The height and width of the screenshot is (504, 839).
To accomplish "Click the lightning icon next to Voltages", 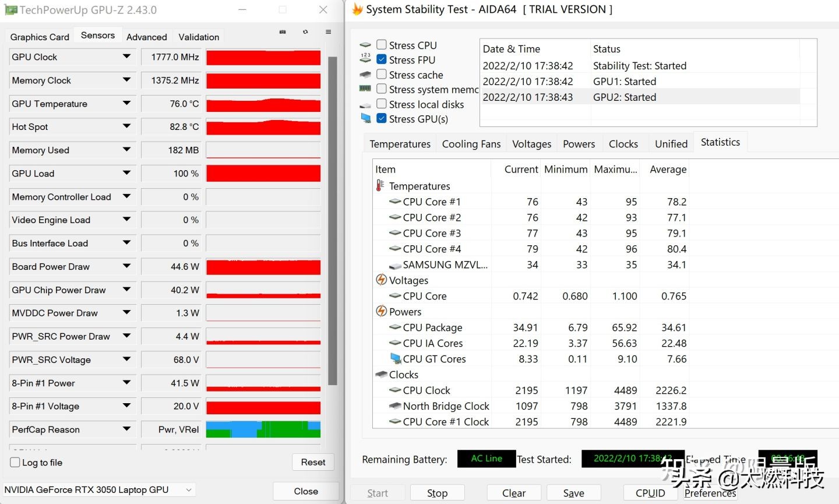I will click(x=381, y=280).
